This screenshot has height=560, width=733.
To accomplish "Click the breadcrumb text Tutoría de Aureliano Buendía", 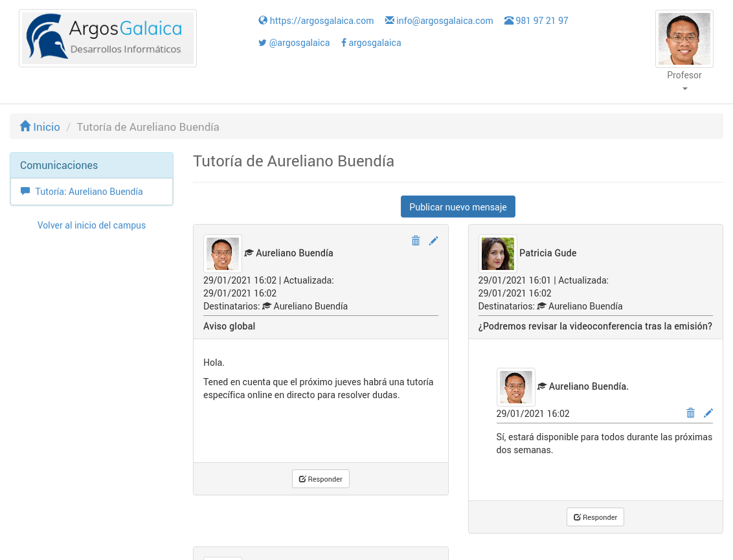I will 148,127.
